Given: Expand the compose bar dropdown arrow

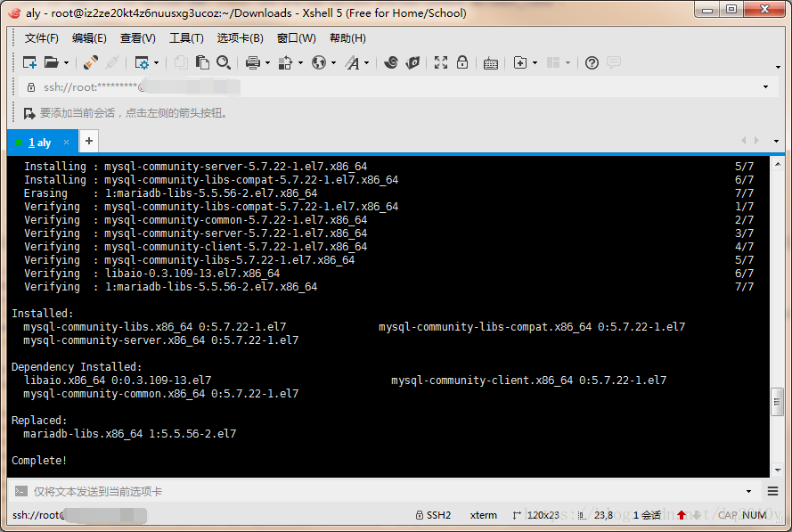Looking at the screenshot, I should tap(748, 491).
